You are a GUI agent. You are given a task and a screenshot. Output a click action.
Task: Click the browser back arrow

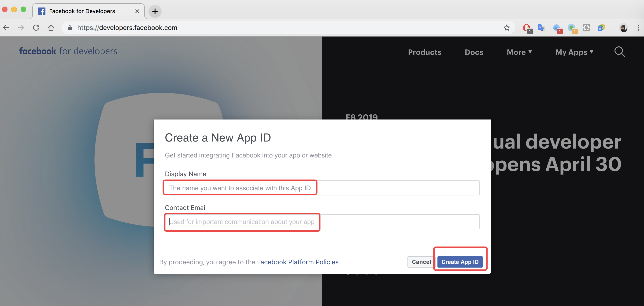pyautogui.click(x=6, y=27)
